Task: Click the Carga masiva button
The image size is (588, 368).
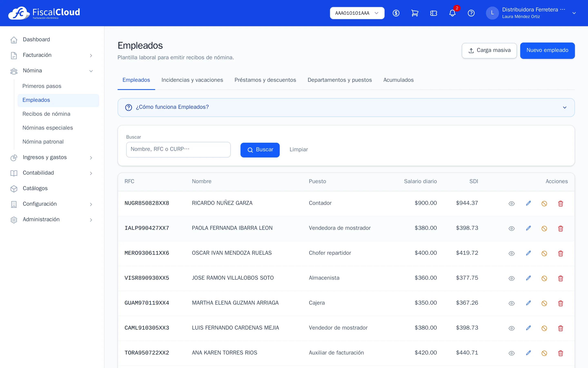Action: pos(489,50)
